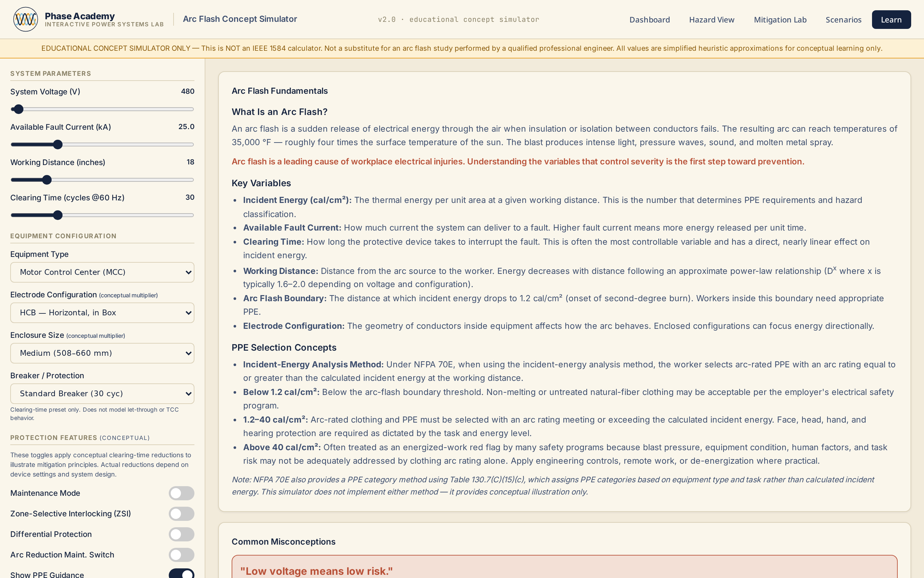Adjust the Clearing Time slider
Screen dimensions: 924x578
pyautogui.click(x=102, y=215)
